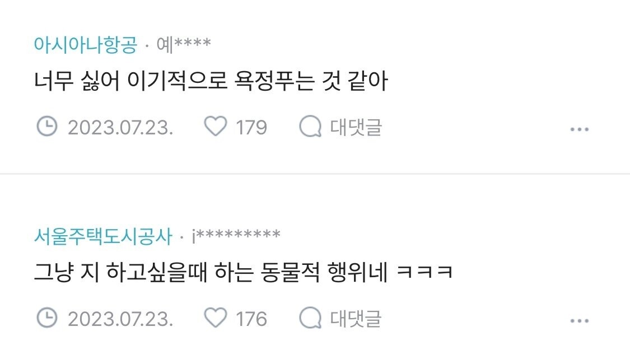
Task: Click the clock icon on the 아시아나항공 comment
Action: point(47,127)
